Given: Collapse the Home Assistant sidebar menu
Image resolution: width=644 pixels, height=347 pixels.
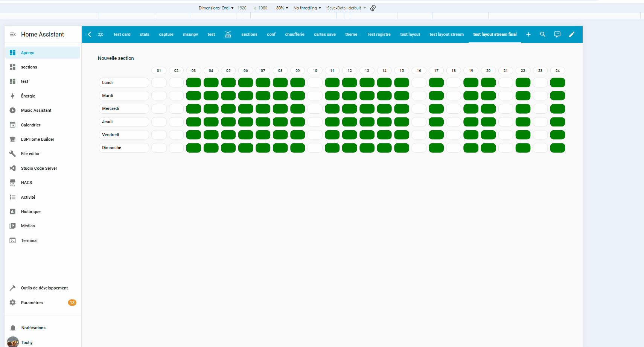Looking at the screenshot, I should [x=13, y=34].
